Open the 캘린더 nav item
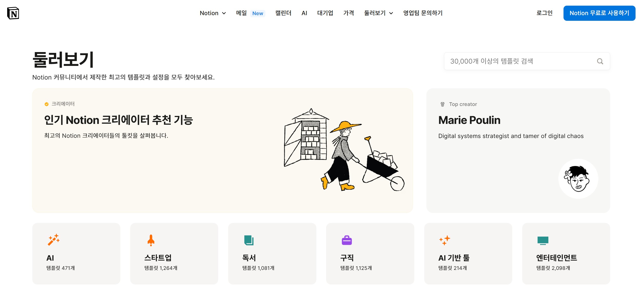 283,13
